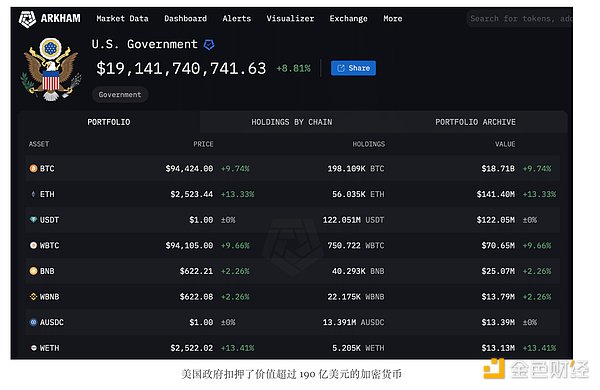Click the 750.722 WBTC holdings
Image resolution: width=600 pixels, height=390 pixels.
tap(356, 245)
